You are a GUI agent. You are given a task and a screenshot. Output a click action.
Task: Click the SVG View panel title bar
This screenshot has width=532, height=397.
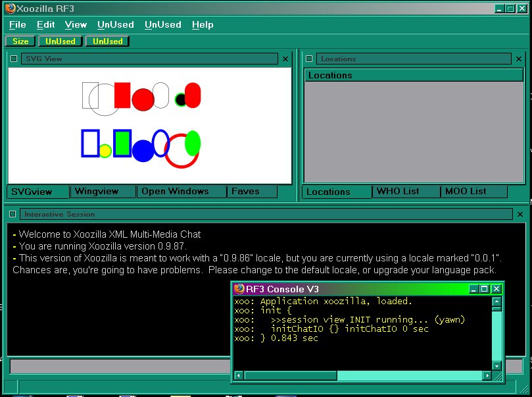149,59
